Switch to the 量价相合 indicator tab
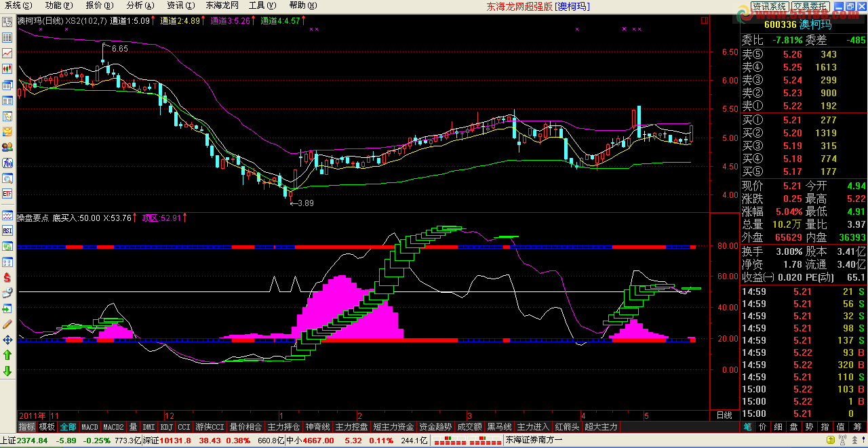 pyautogui.click(x=245, y=427)
